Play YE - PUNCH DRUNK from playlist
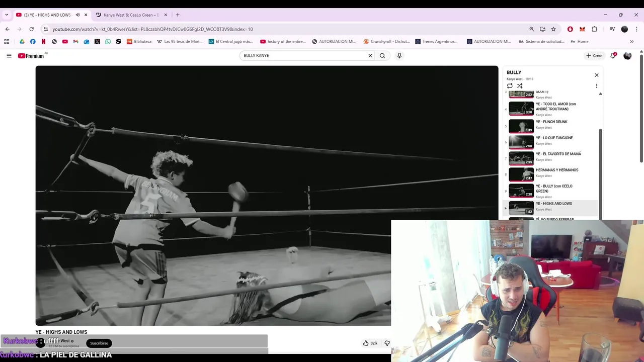The image size is (644, 362). 551,126
